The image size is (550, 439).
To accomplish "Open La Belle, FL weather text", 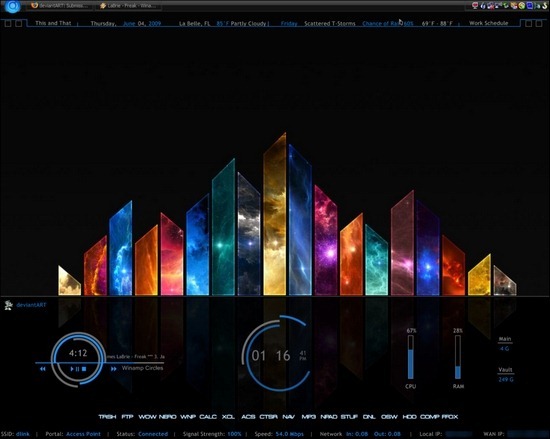I will coord(194,23).
